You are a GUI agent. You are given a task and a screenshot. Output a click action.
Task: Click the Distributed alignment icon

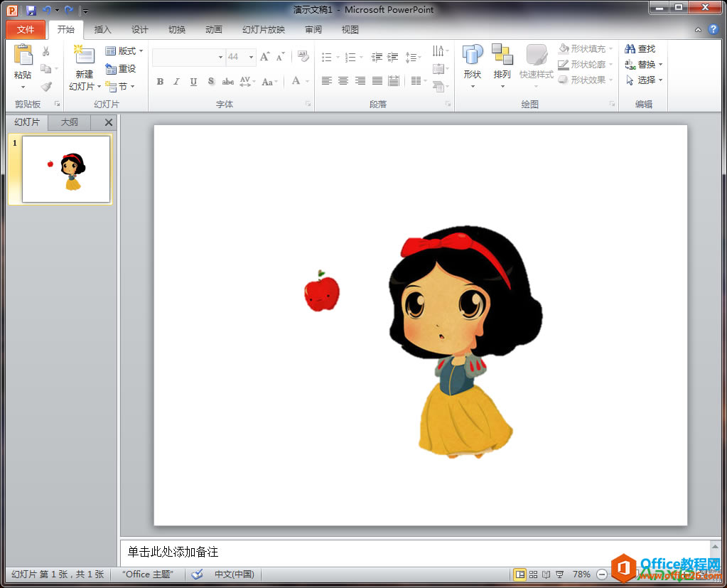click(x=394, y=81)
